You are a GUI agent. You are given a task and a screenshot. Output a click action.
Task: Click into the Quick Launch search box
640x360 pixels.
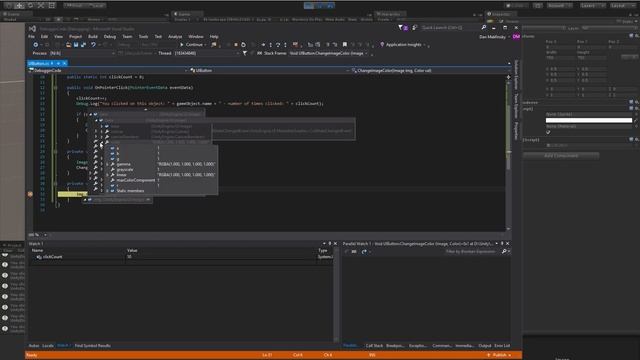pyautogui.click(x=450, y=28)
